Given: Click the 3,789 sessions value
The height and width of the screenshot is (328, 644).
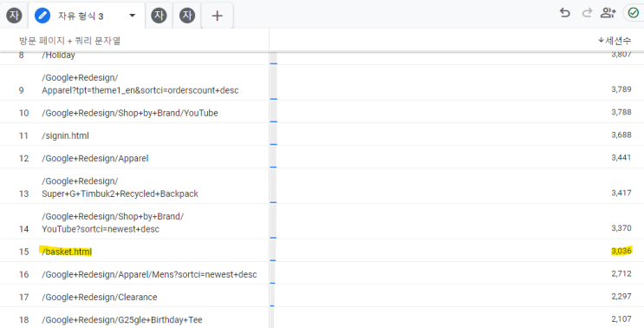Looking at the screenshot, I should click(621, 89).
